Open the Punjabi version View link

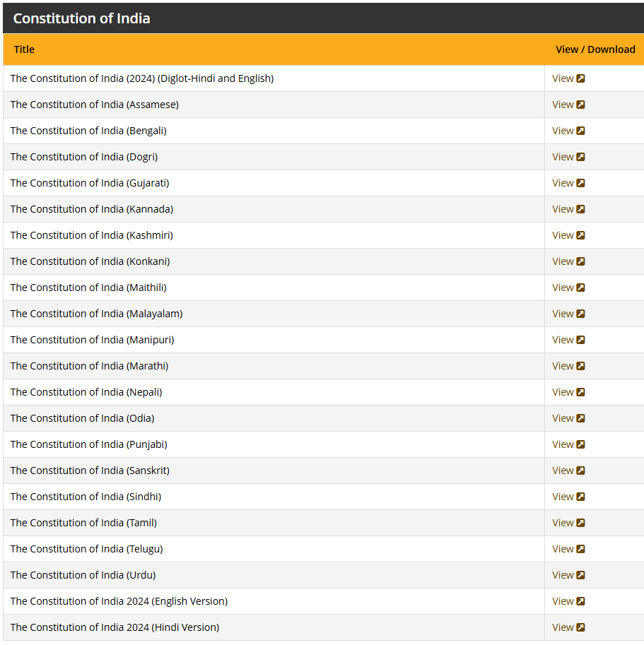563,444
